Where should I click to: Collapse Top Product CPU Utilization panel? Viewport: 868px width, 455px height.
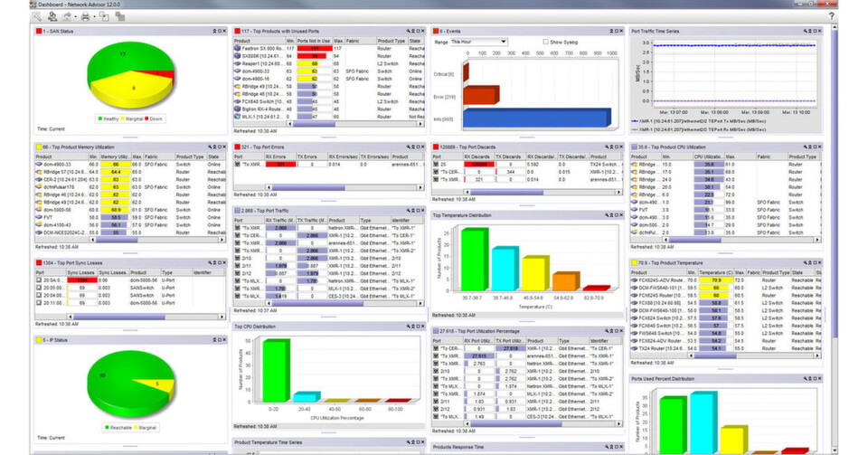tap(810, 147)
